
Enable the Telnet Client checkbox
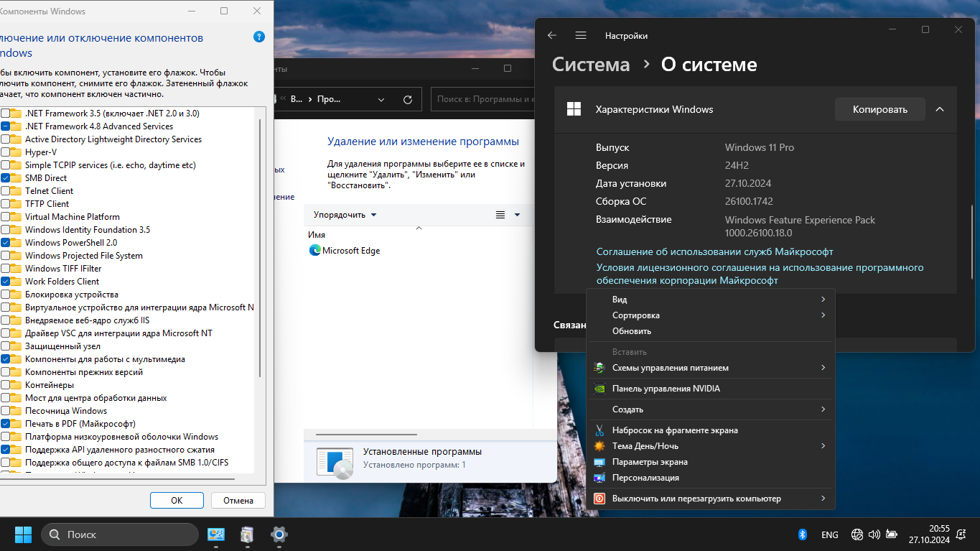coord(6,191)
